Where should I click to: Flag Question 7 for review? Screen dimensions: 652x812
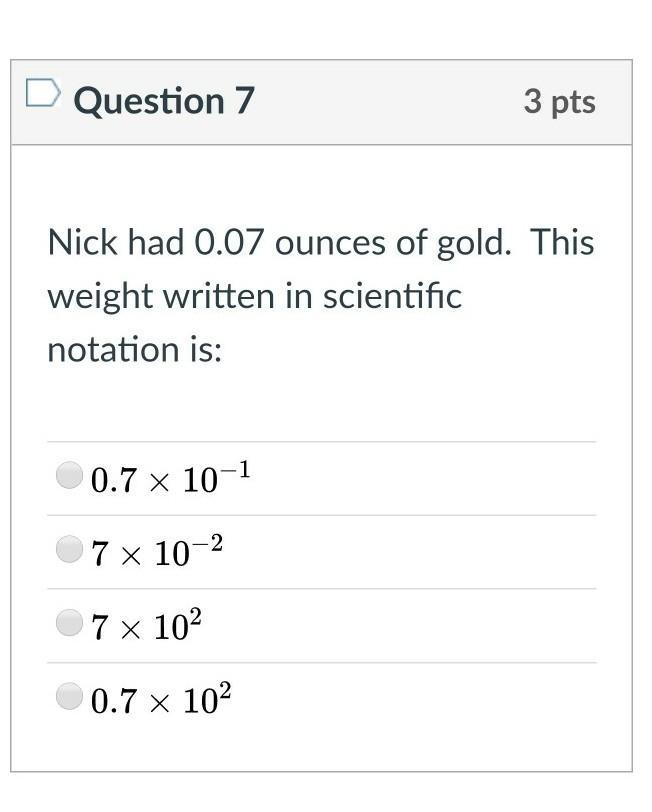click(41, 95)
